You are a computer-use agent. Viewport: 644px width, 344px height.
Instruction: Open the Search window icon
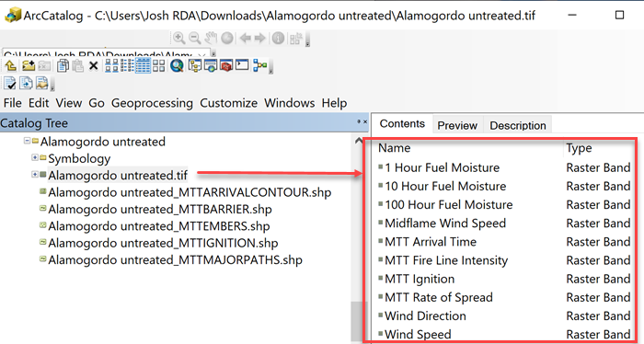pyautogui.click(x=211, y=65)
